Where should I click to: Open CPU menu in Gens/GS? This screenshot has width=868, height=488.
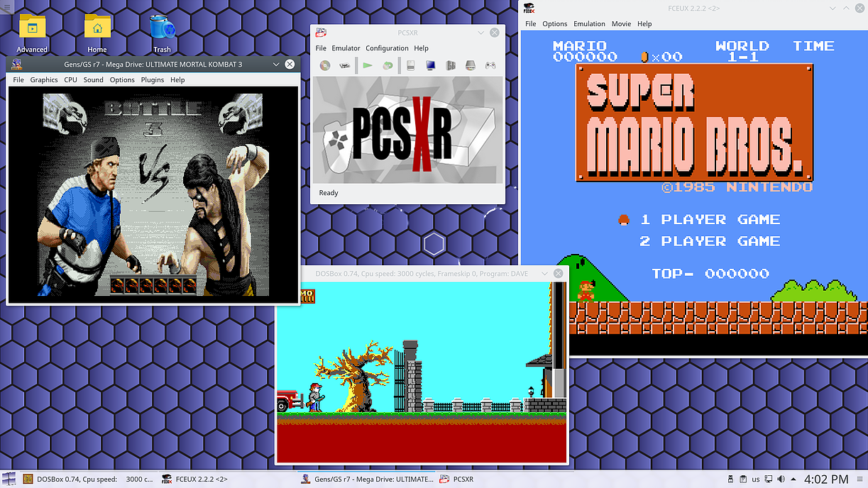70,79
